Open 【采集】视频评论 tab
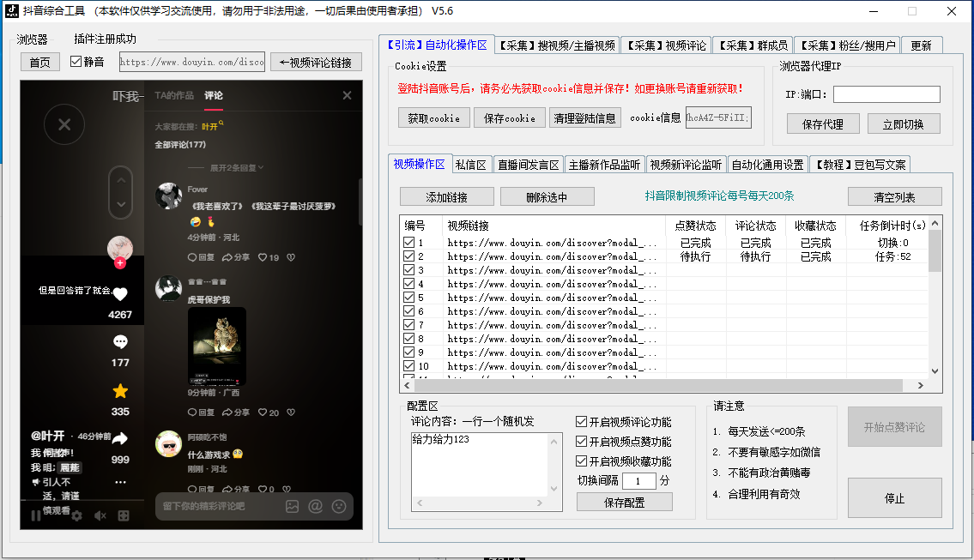Image resolution: width=974 pixels, height=560 pixels. click(667, 45)
